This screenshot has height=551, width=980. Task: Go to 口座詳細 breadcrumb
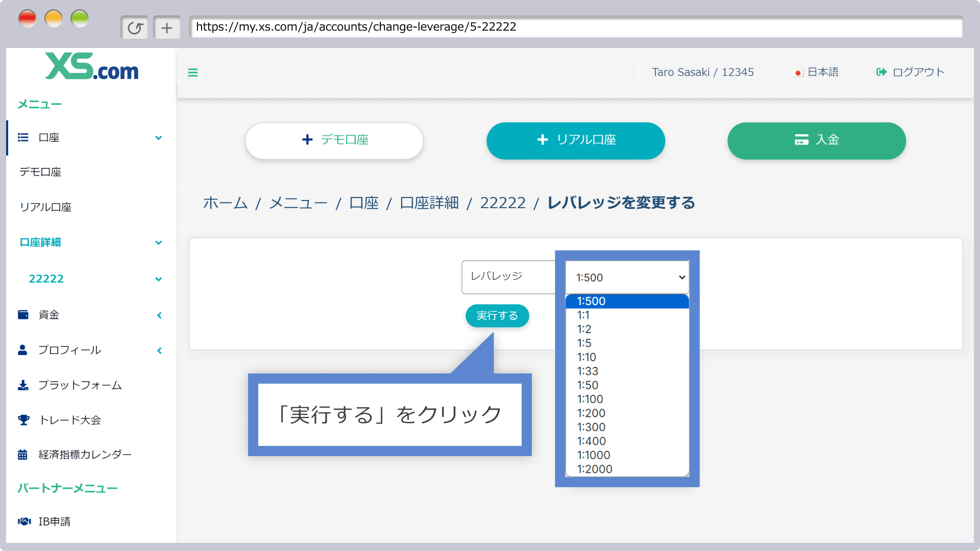pyautogui.click(x=429, y=203)
